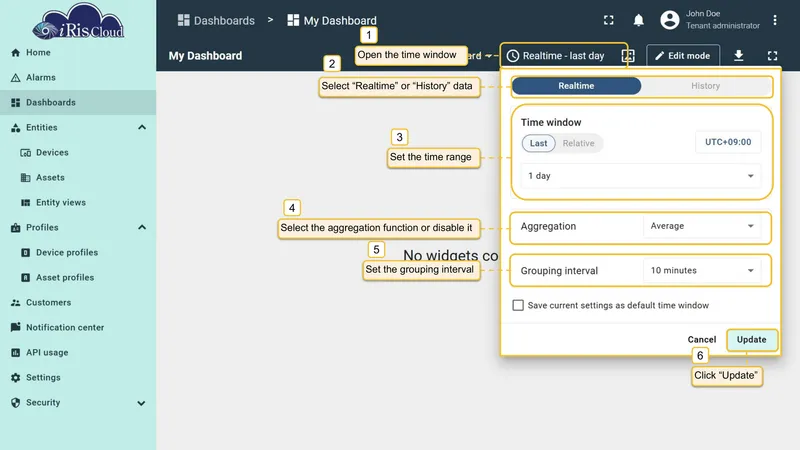Click My Dashboard breadcrumb
Screen dimensions: 800x450
332,20
